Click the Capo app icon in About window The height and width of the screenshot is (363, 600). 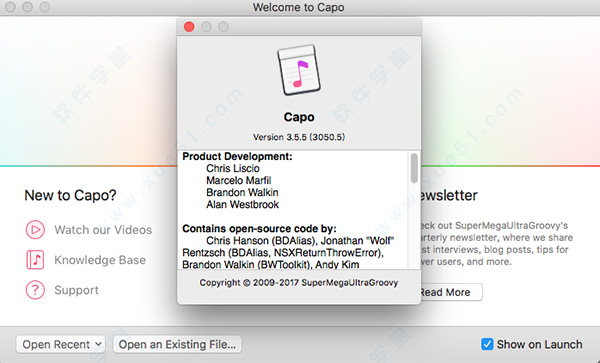coord(299,70)
